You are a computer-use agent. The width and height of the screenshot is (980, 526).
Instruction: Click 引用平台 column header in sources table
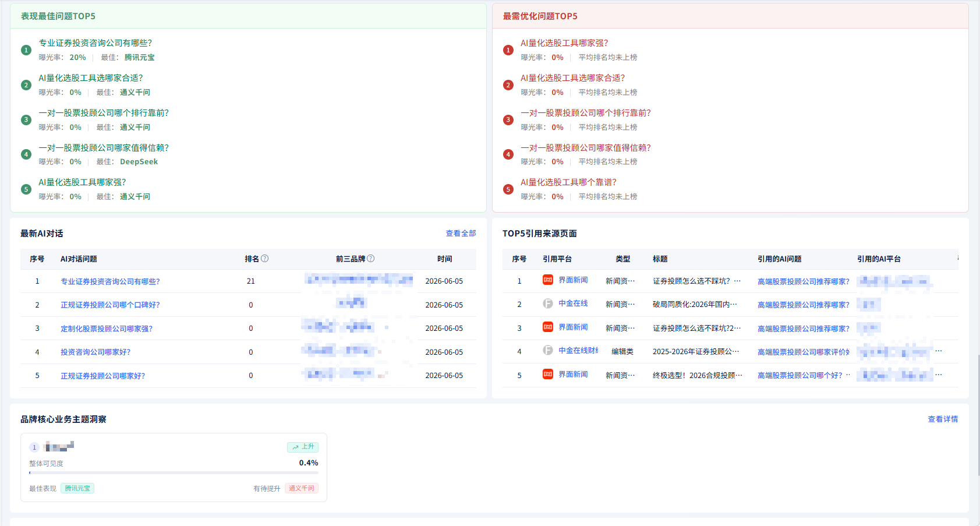pos(557,259)
